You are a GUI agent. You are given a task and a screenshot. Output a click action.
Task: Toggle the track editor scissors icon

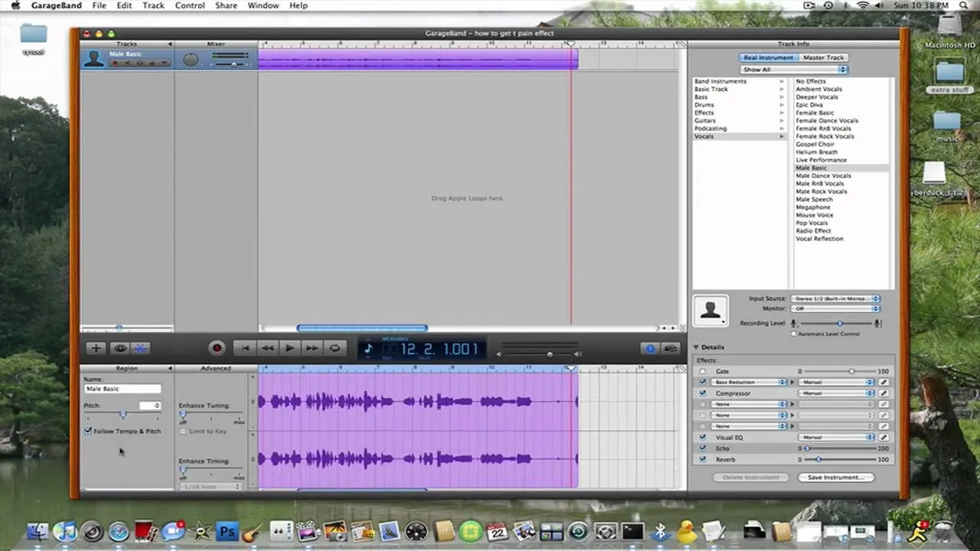tap(141, 348)
